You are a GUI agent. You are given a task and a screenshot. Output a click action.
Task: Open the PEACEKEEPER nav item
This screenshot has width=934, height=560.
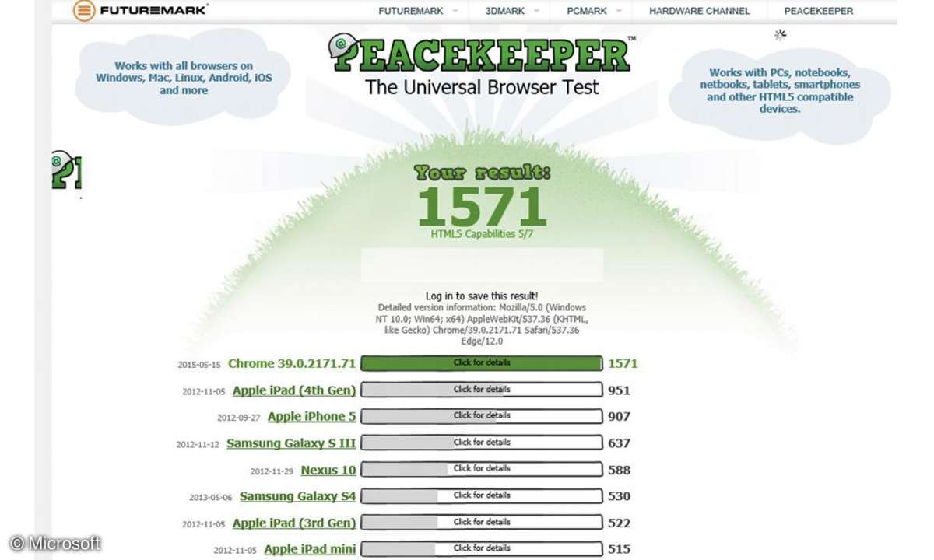coord(819,11)
